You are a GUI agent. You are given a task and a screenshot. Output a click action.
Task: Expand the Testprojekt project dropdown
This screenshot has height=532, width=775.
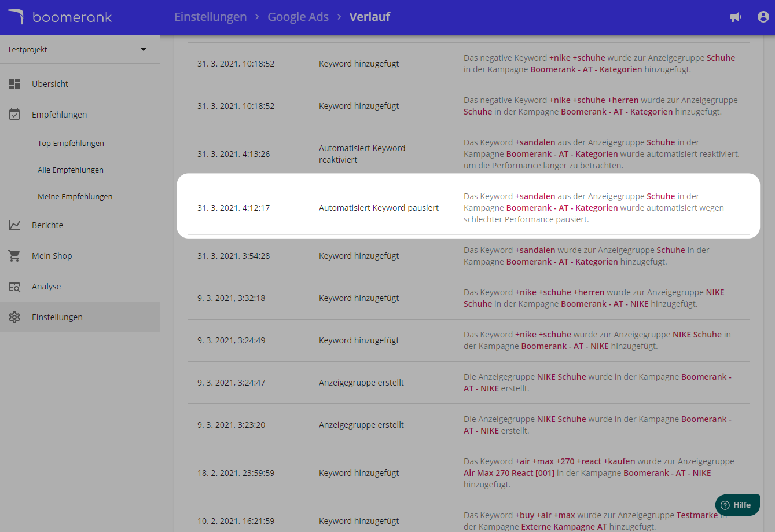[x=80, y=50]
